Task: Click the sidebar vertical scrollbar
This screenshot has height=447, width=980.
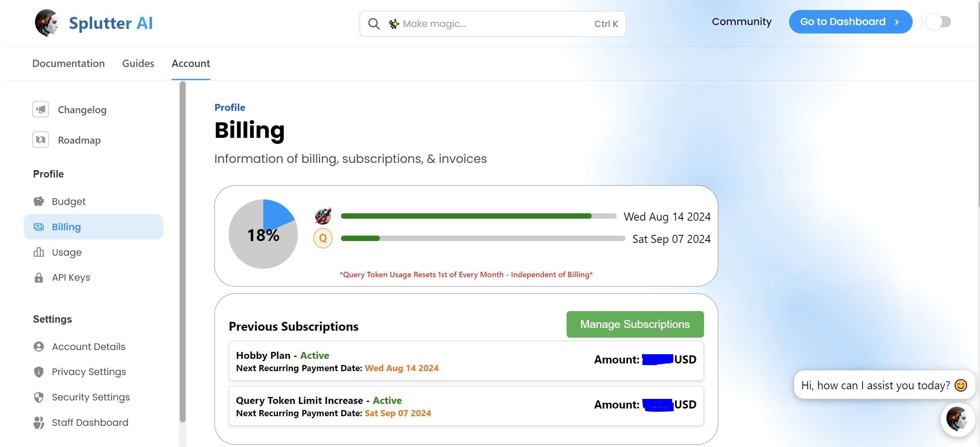Action: (183, 252)
